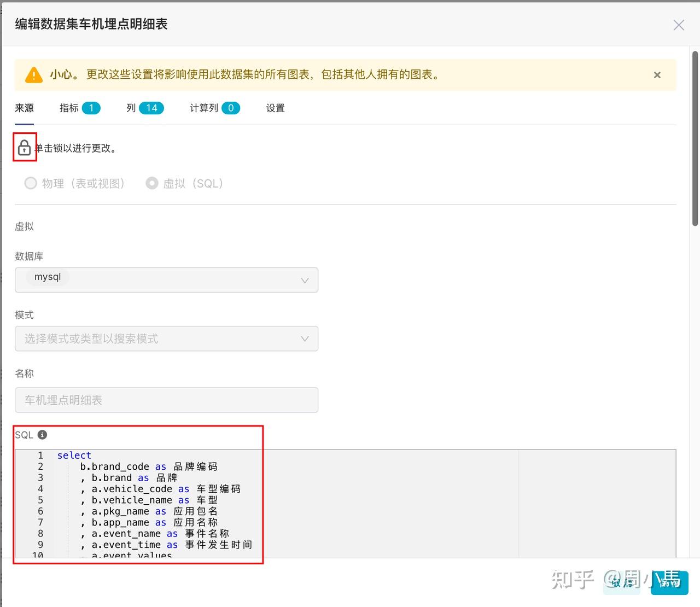
Task: Select the 来源 tab
Action: pyautogui.click(x=24, y=108)
